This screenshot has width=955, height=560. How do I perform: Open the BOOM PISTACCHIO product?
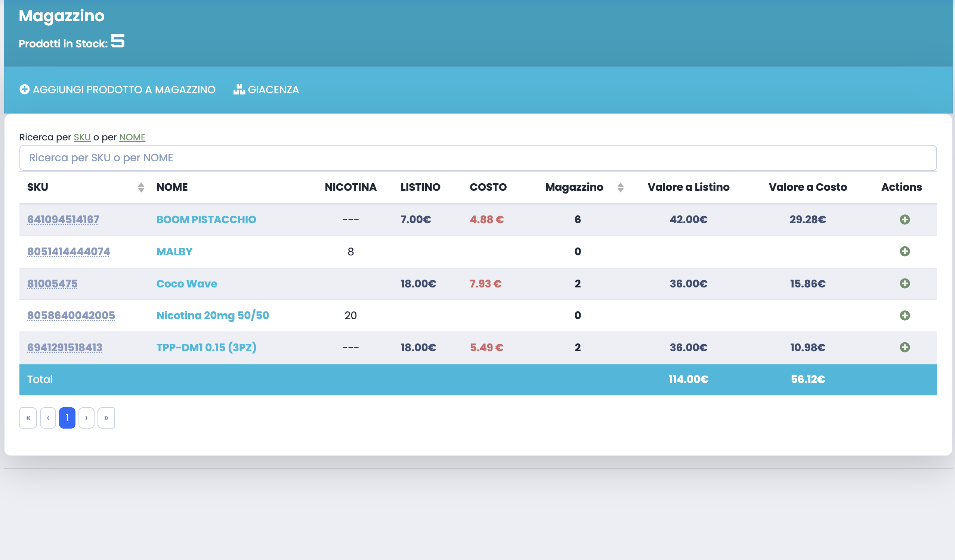(x=206, y=220)
